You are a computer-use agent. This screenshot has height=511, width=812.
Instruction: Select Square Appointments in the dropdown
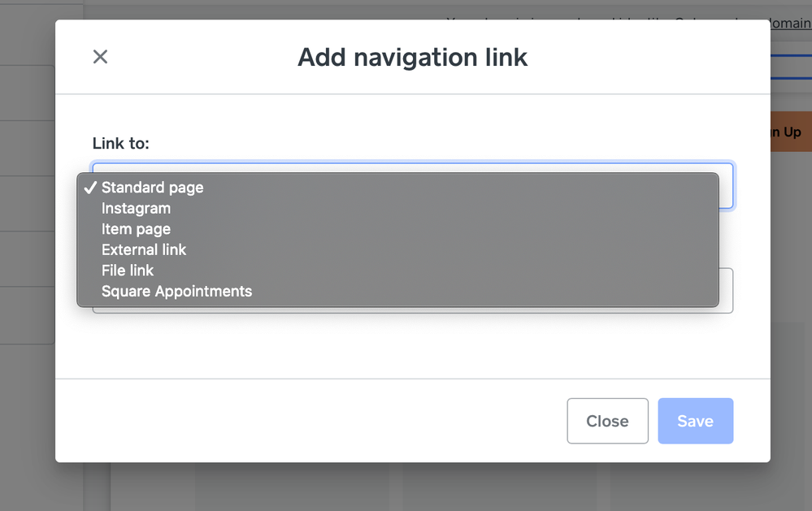click(176, 292)
